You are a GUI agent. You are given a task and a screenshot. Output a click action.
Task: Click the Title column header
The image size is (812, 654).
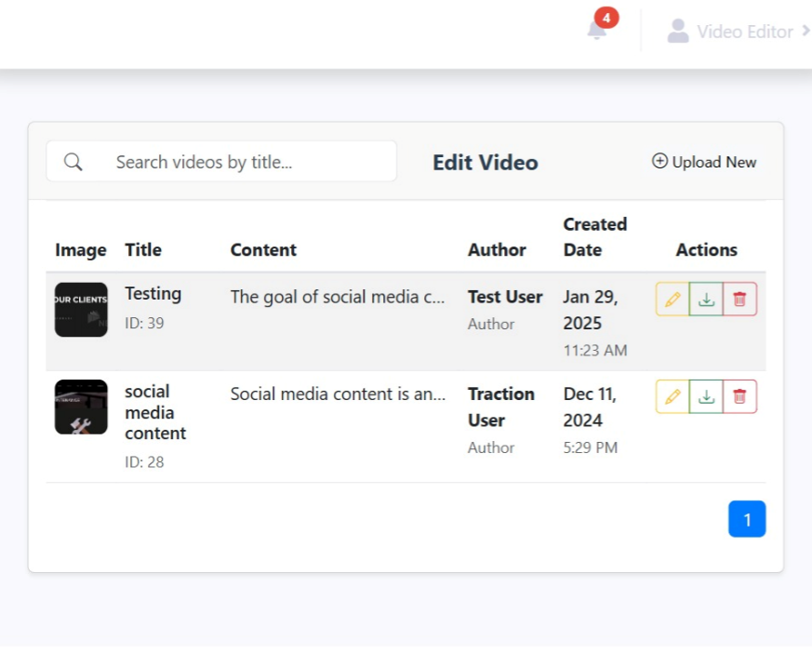(143, 249)
